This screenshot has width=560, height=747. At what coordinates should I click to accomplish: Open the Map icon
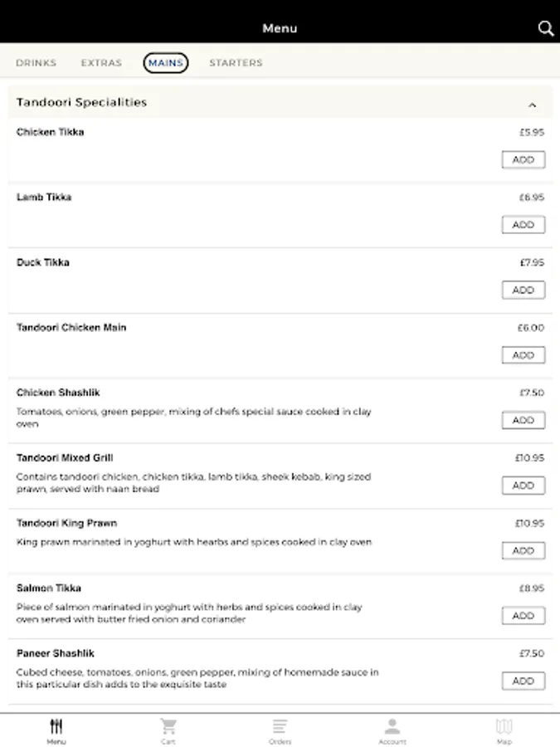[504, 727]
